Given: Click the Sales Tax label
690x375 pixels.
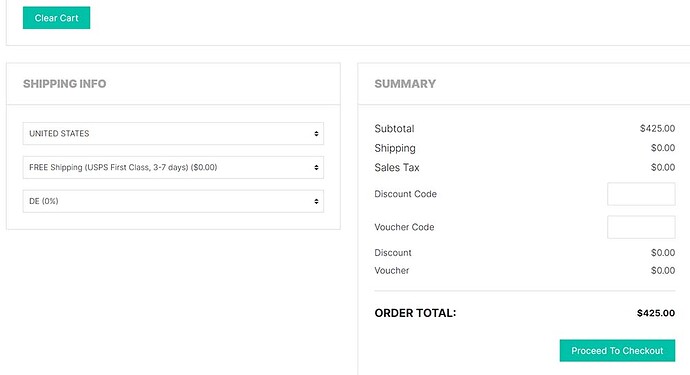Looking at the screenshot, I should [396, 167].
